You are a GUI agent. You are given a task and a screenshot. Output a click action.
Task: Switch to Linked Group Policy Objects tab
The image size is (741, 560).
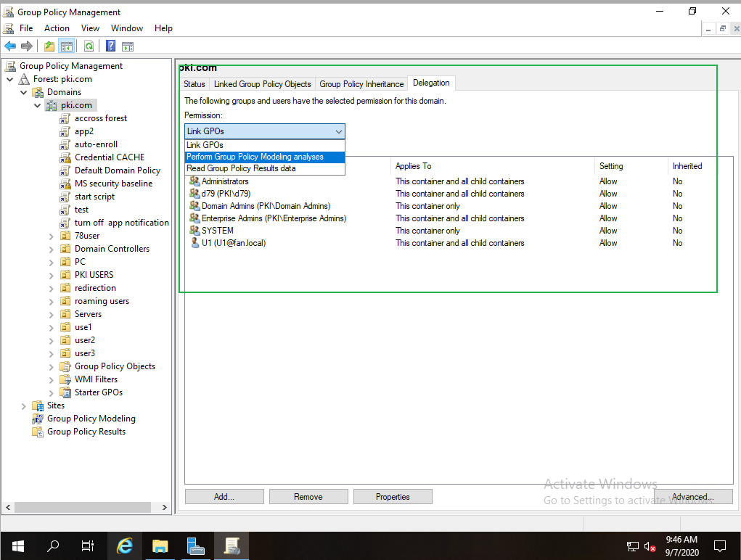pos(262,84)
